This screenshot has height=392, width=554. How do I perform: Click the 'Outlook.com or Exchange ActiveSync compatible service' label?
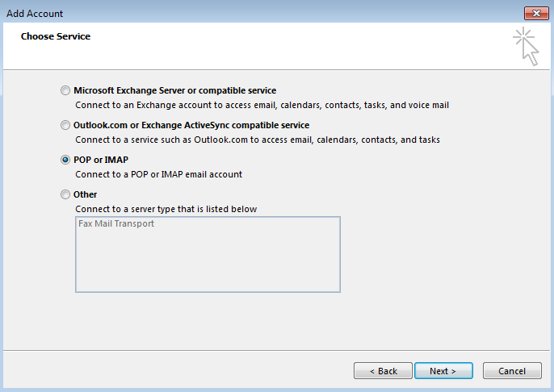point(191,125)
